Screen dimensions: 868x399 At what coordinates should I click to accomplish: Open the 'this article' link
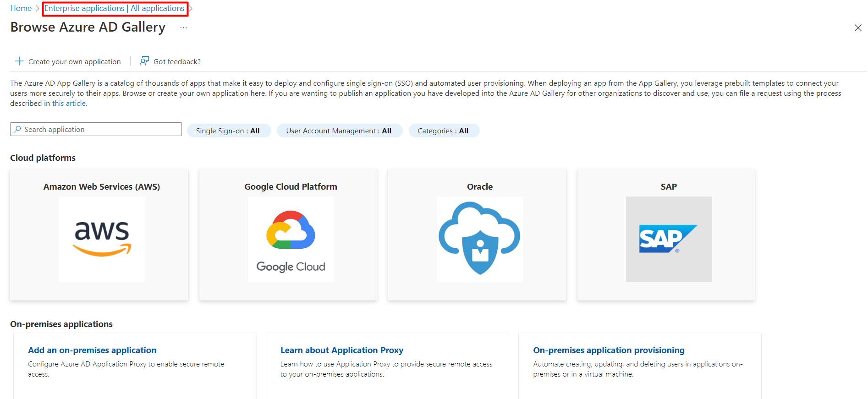pyautogui.click(x=70, y=104)
